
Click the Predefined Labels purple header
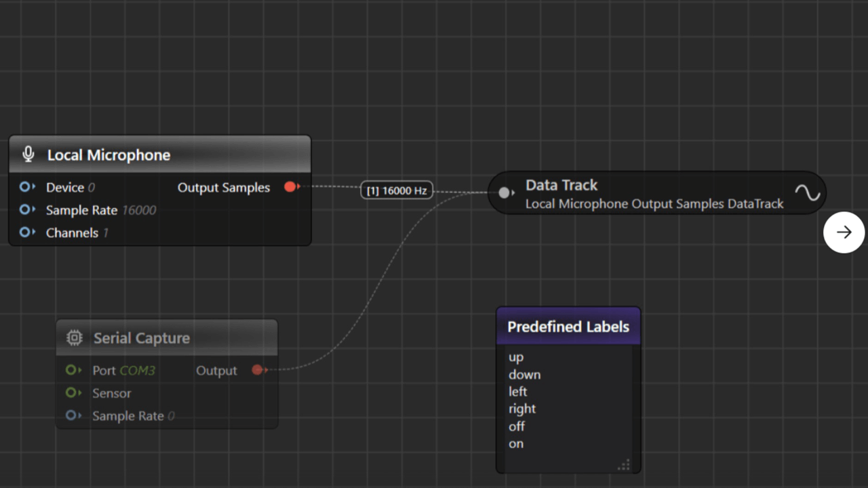point(568,326)
